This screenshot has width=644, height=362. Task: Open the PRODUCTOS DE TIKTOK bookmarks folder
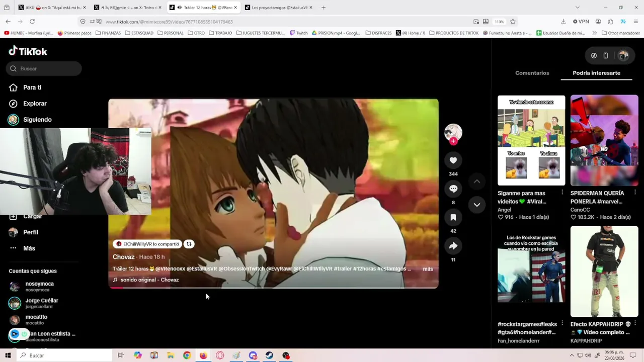pos(454,33)
